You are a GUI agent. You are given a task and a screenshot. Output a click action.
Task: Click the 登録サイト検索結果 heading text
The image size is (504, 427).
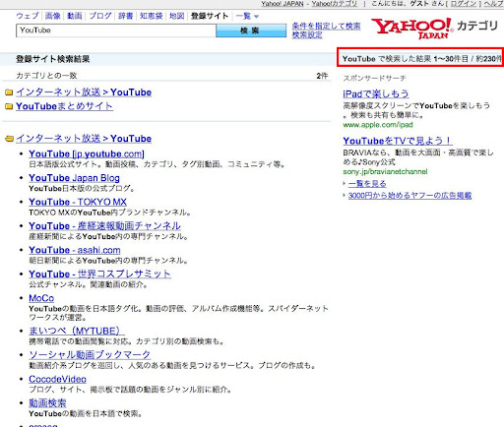coord(53,59)
